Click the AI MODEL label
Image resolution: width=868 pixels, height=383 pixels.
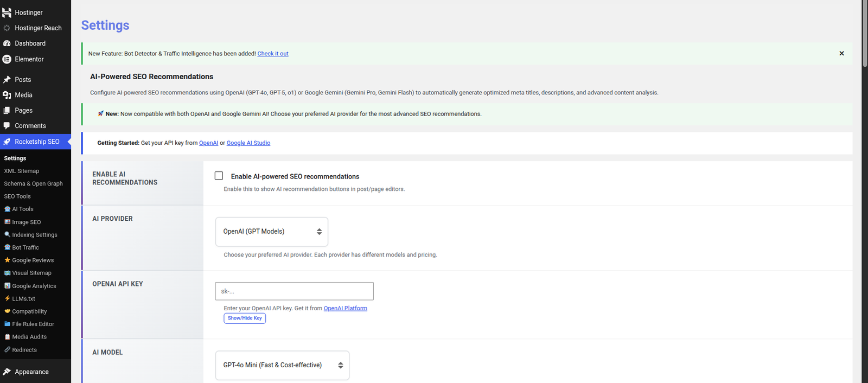pos(107,352)
